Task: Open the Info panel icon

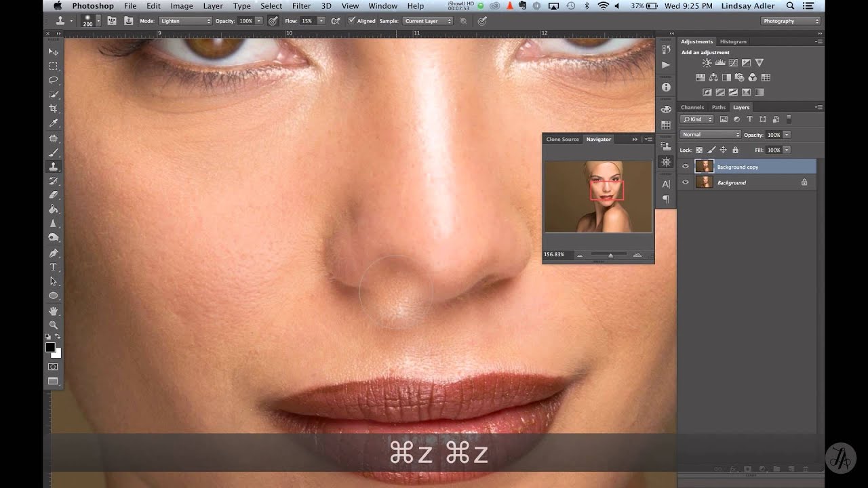Action: [x=666, y=87]
